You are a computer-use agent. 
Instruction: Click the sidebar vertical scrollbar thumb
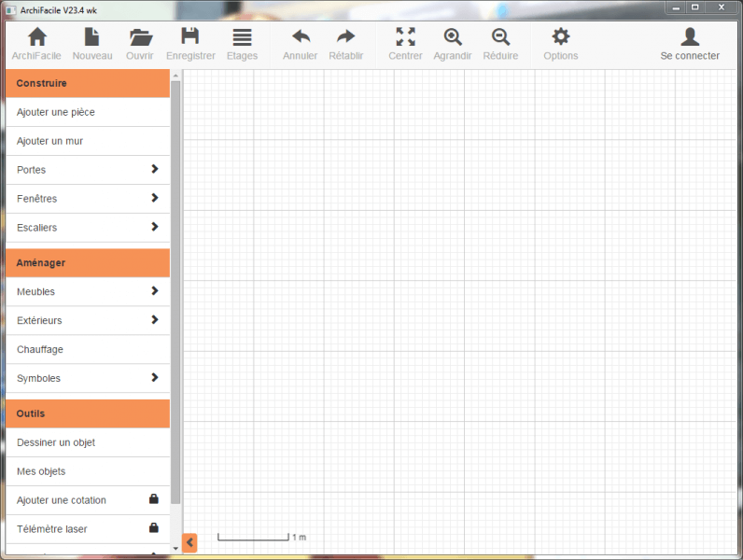(x=175, y=292)
